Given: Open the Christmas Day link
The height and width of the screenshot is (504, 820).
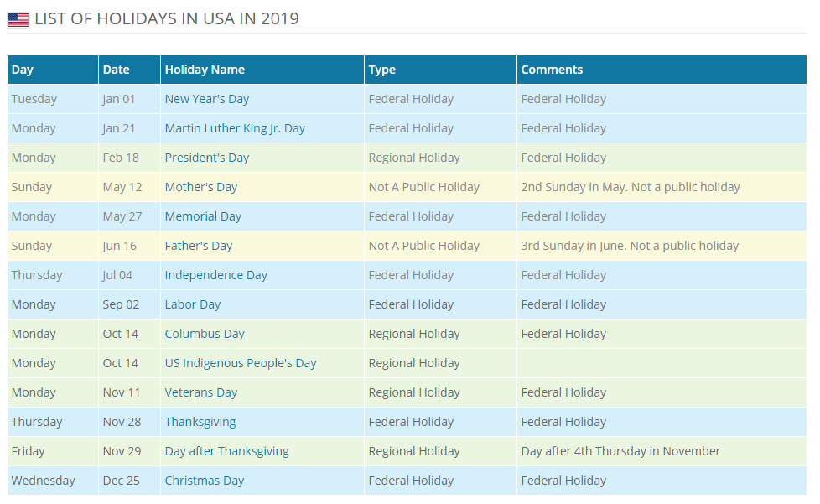Looking at the screenshot, I should click(205, 480).
